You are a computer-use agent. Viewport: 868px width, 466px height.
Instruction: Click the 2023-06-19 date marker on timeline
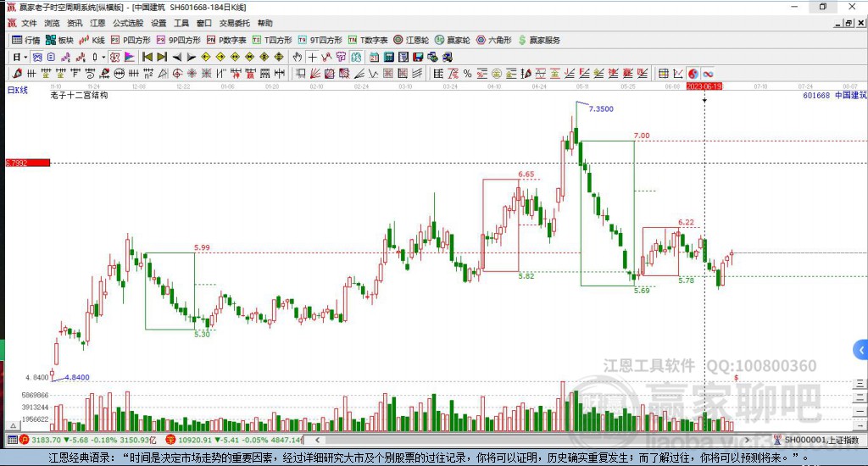pos(704,86)
